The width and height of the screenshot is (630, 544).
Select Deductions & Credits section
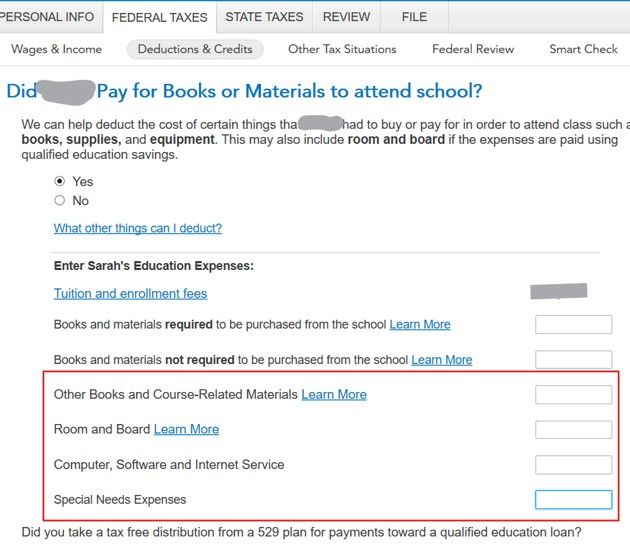point(195,49)
